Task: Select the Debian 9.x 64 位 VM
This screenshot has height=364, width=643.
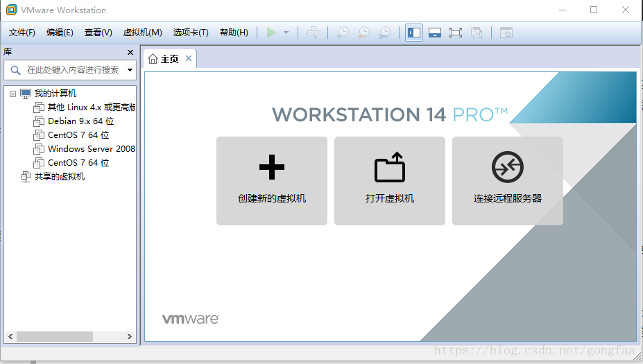Action: [80, 121]
